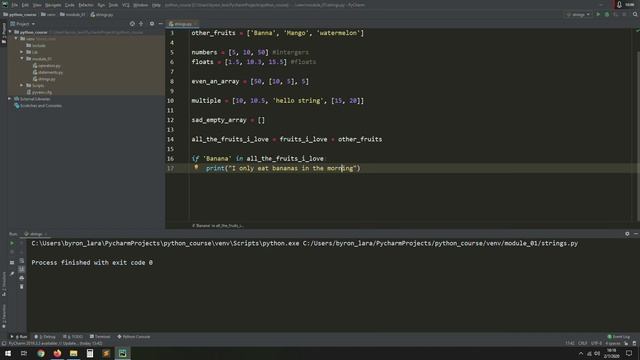The height and width of the screenshot is (360, 640).
Task: Launch Chrome from the taskbar
Action: click(41, 353)
